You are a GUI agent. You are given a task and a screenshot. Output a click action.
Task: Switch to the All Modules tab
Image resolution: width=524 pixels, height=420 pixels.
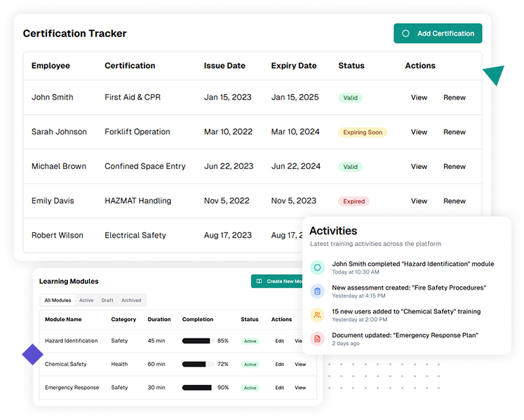[x=58, y=300]
